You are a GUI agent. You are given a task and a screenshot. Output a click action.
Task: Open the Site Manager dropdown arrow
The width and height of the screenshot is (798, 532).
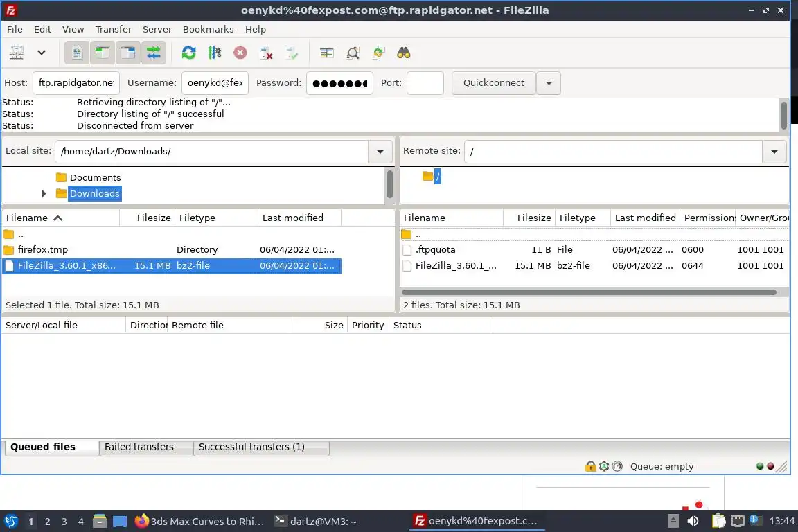[x=42, y=53]
